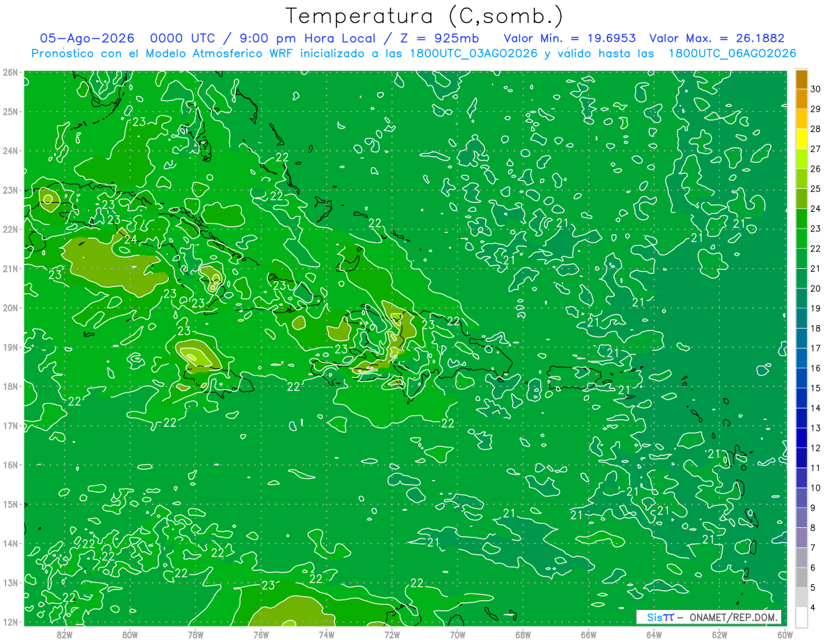Pick the light green swatch between 25 and 26
The image size is (834, 644).
[801, 179]
